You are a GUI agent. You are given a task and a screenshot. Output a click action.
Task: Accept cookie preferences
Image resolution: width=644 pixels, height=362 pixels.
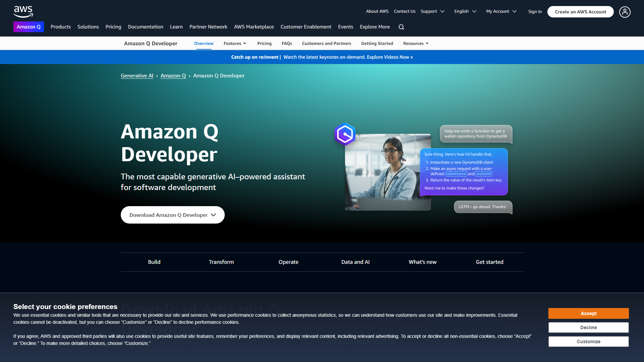(x=588, y=313)
